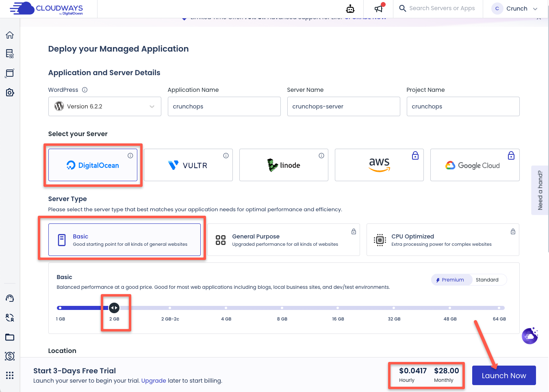Select Google Cloud server provider

tap(475, 165)
